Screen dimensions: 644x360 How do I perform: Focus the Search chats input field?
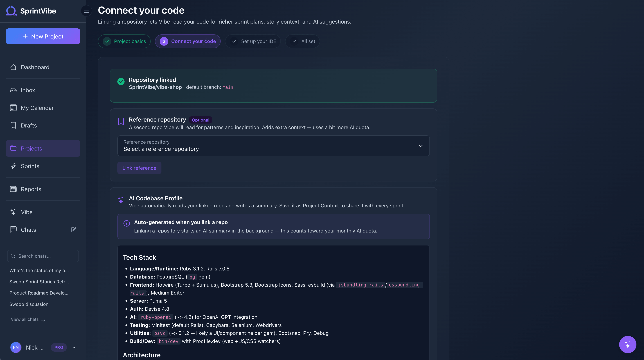43,256
